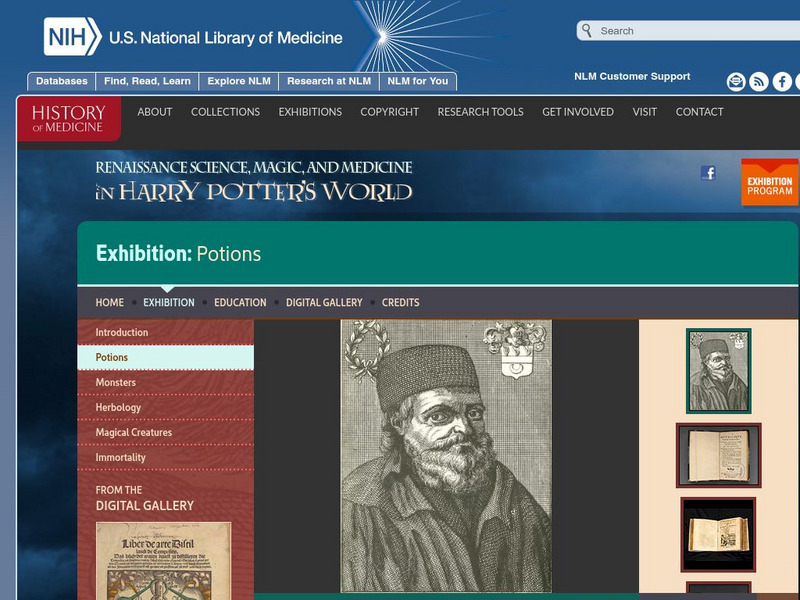Select the portrait thumbnail in right panel
Image resolution: width=800 pixels, height=600 pixels.
[718, 370]
